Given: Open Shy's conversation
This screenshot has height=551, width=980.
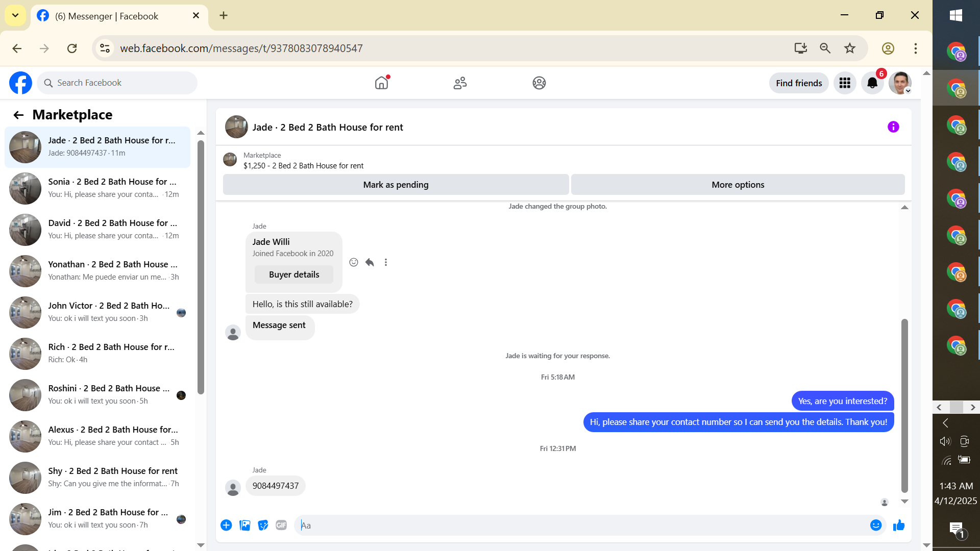Looking at the screenshot, I should point(97,477).
